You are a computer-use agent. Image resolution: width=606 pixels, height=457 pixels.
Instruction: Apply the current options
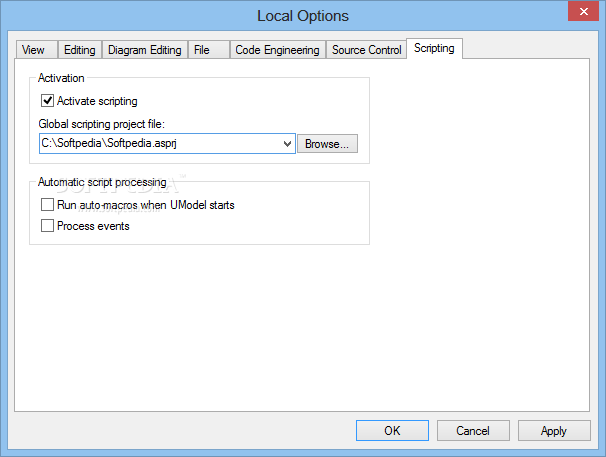pos(554,431)
